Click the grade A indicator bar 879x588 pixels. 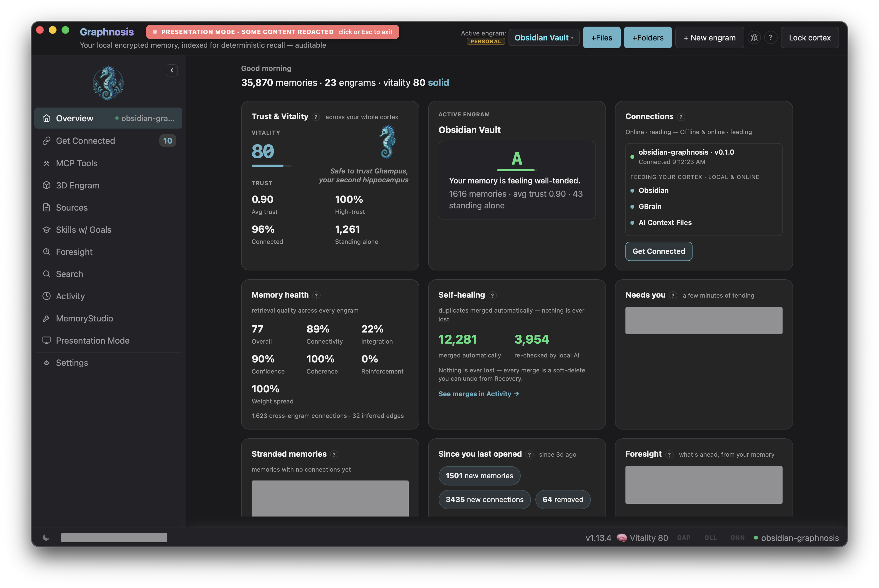pyautogui.click(x=517, y=170)
